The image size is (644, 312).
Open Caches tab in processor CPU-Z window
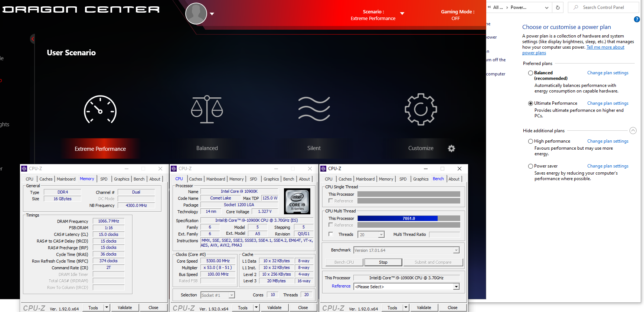(196, 179)
